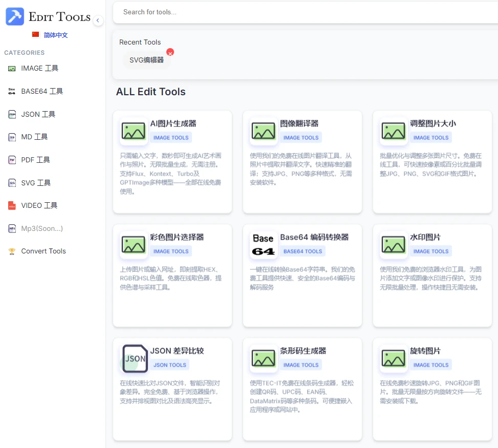Viewport: 498px width, 448px height.
Task: Click the VIDEO 工具 sidebar icon
Action: pyautogui.click(x=12, y=205)
